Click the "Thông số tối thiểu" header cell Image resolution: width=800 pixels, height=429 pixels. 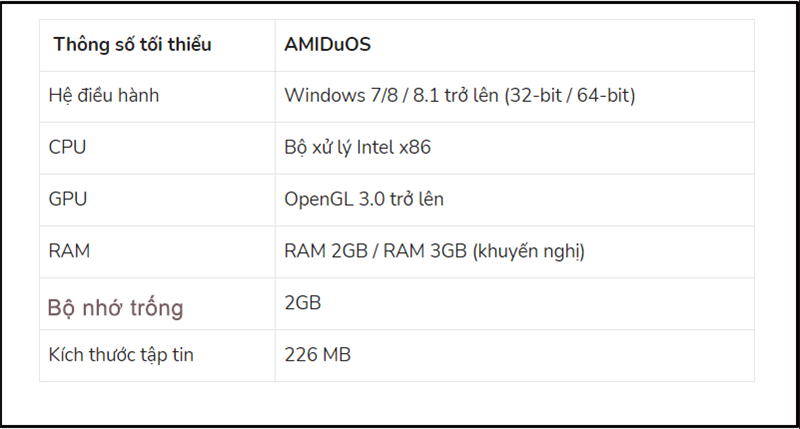pos(132,45)
